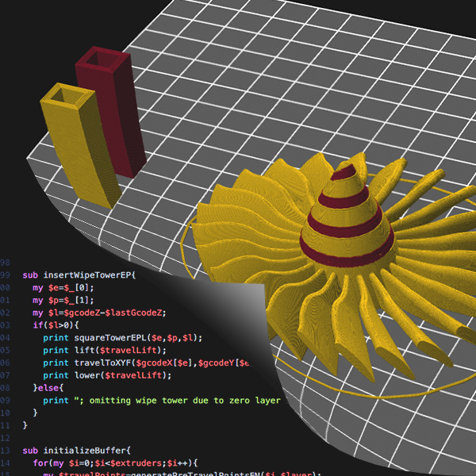Click the 'sub initializeBuffer{' line
Image resolution: width=476 pixels, height=476 pixels.
click(76, 451)
